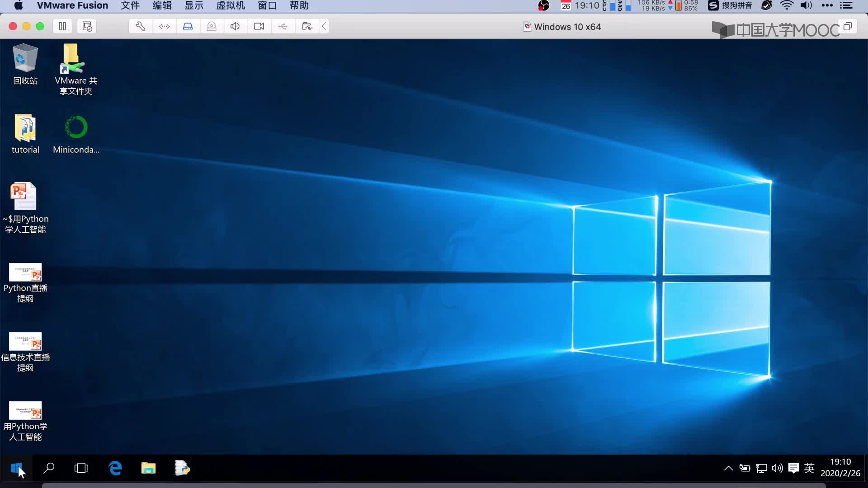Check the battery status tray icon
This screenshot has width=868, height=488.
click(x=745, y=468)
